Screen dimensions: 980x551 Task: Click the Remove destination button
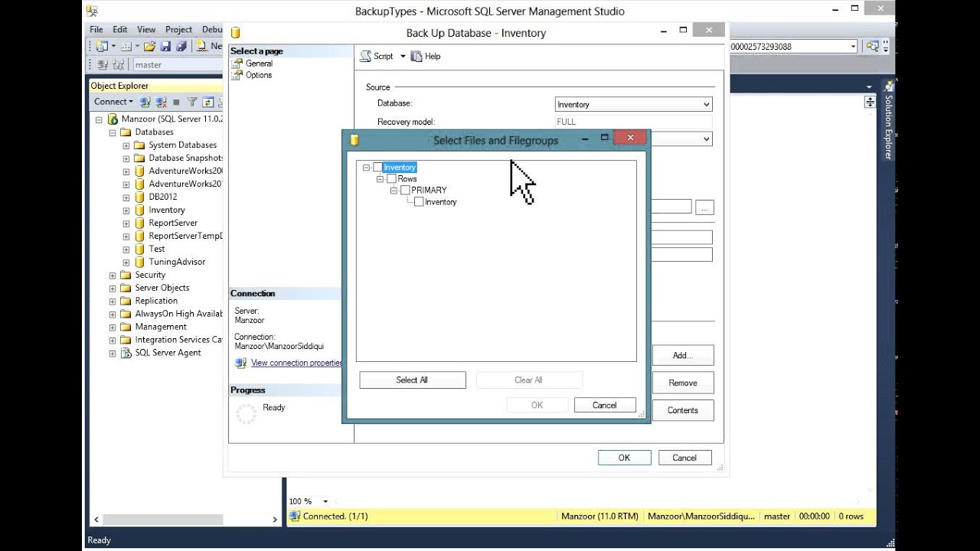[x=683, y=383]
